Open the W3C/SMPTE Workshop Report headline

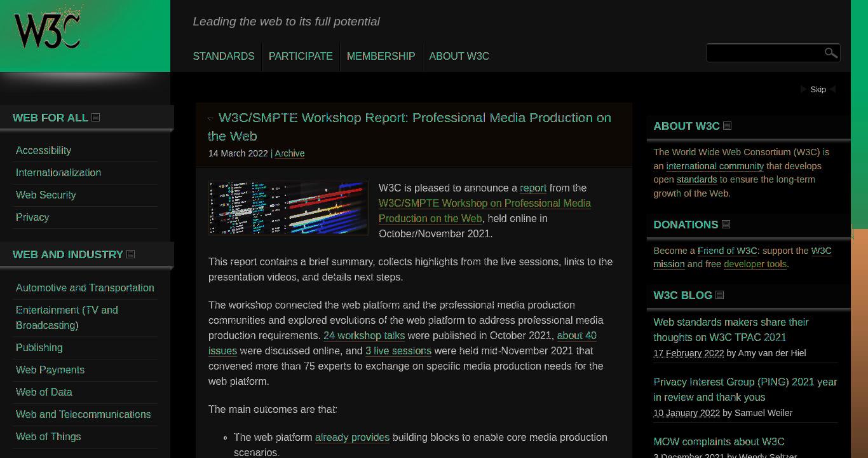[409, 127]
